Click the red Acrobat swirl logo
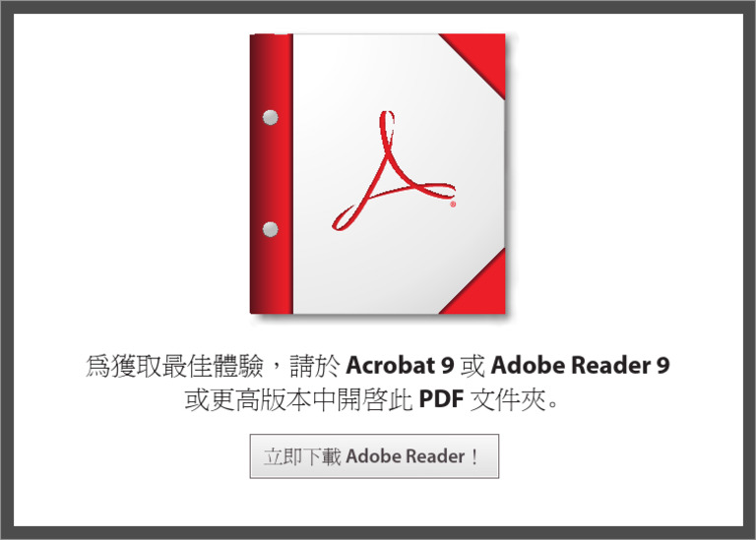Screen dimensions: 756x540 393,171
